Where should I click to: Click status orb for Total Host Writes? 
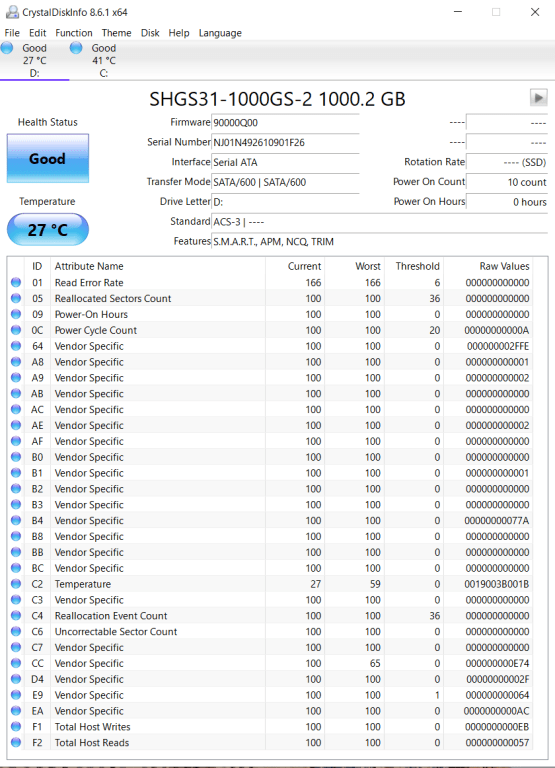click(16, 726)
